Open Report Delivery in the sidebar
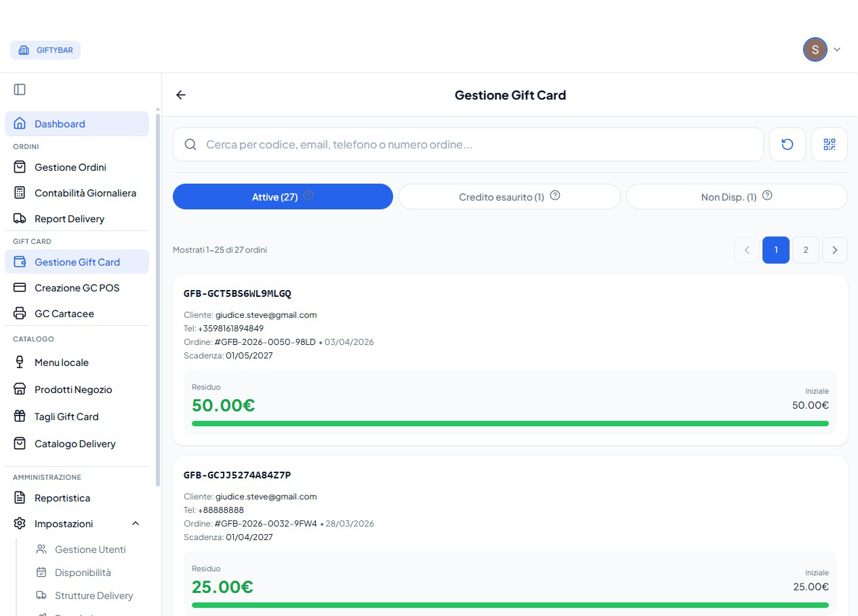Screen dimensions: 858x616 tap(77, 219)
